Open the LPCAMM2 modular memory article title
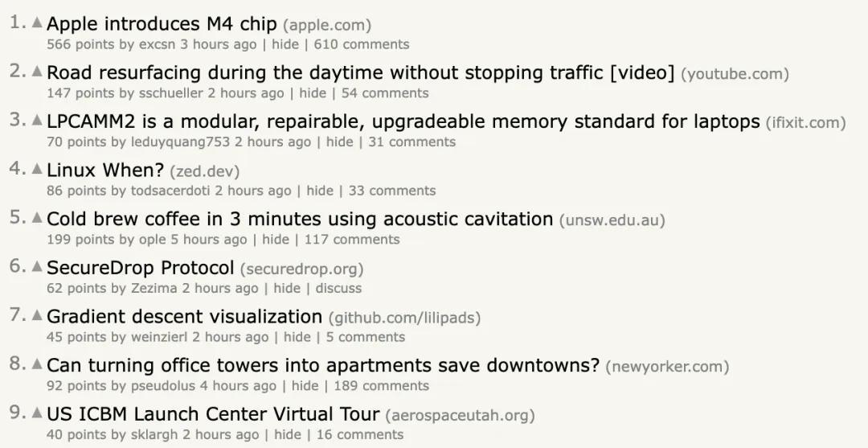This screenshot has height=448, width=868. coord(403,121)
